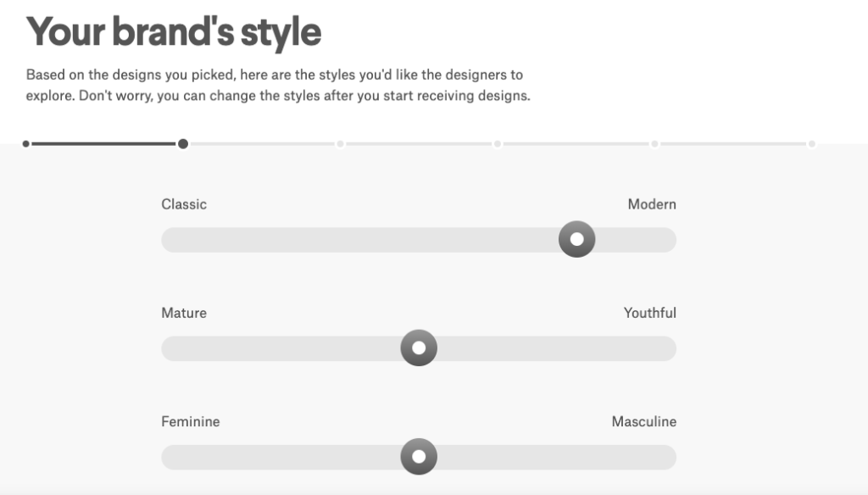
Task: Click the Modern label
Action: tap(652, 204)
